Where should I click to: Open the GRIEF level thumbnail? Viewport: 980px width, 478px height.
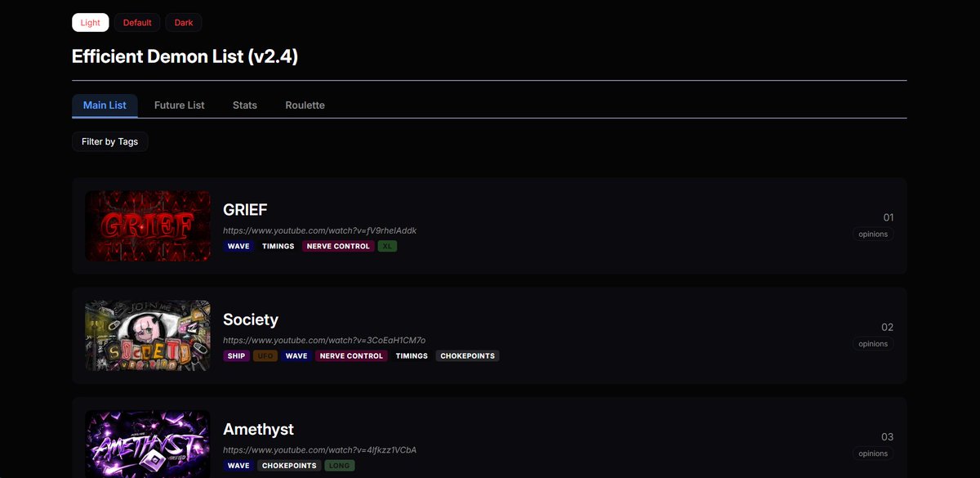(148, 226)
